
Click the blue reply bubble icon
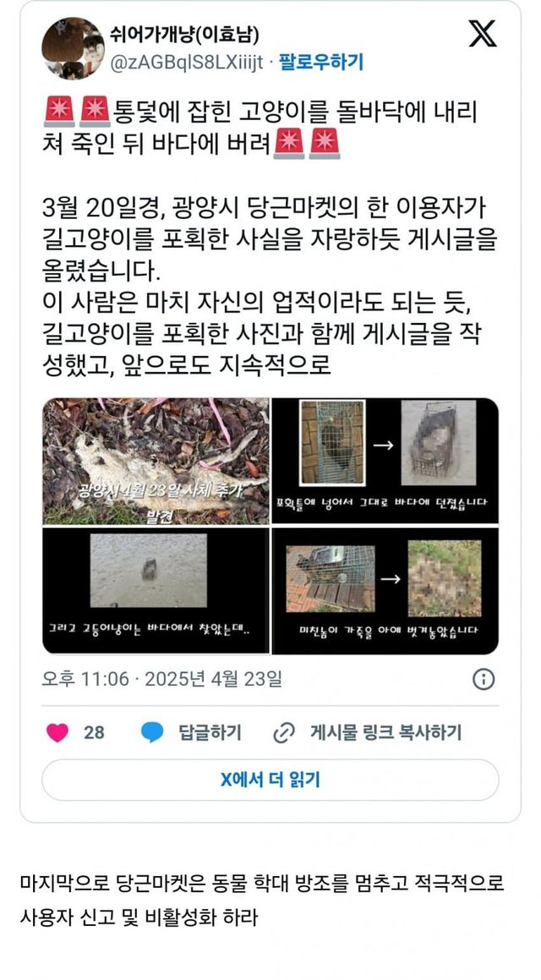tap(152, 732)
